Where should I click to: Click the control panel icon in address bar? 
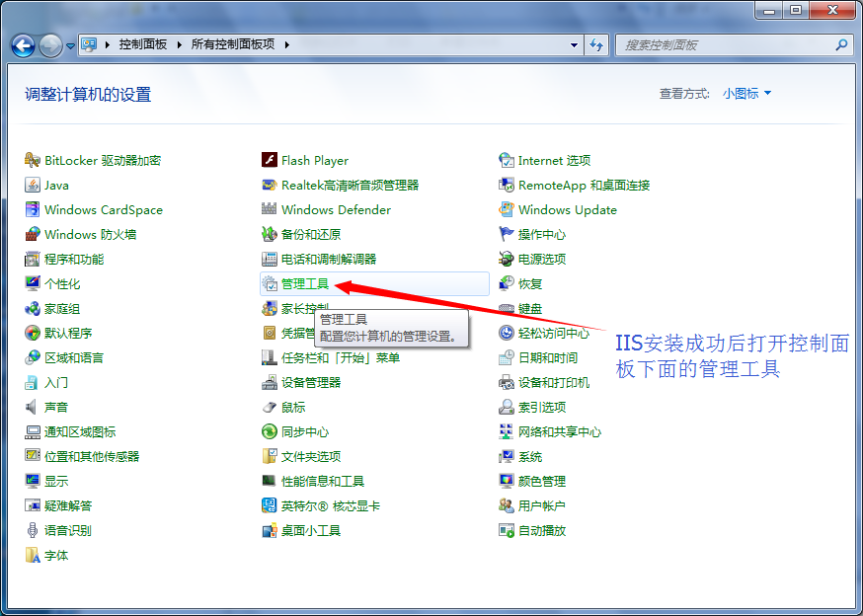coord(89,44)
